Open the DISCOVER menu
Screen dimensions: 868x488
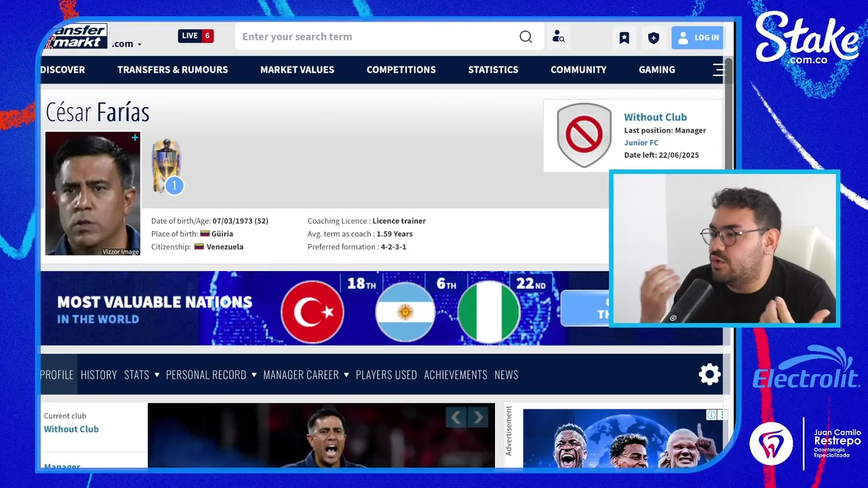(x=63, y=69)
